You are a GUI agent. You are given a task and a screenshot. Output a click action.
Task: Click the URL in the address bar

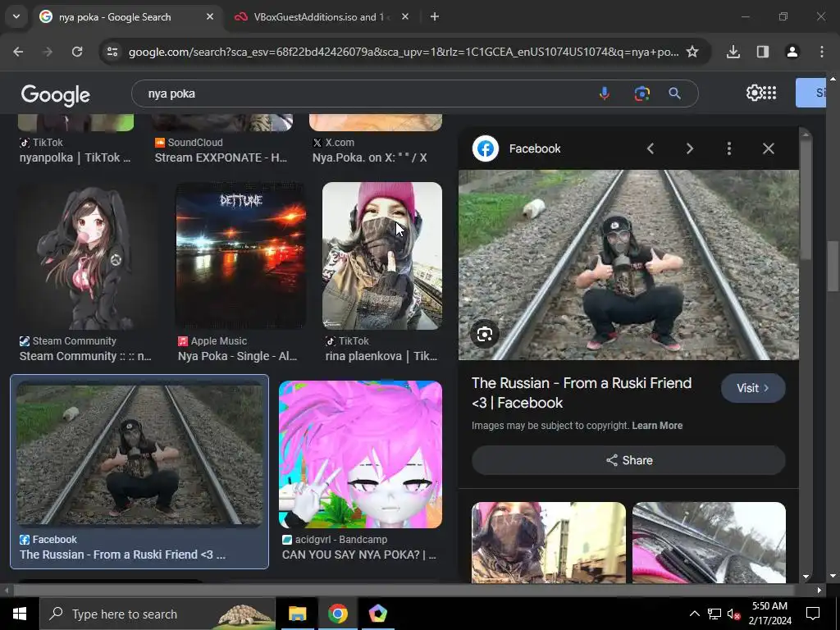(404, 52)
